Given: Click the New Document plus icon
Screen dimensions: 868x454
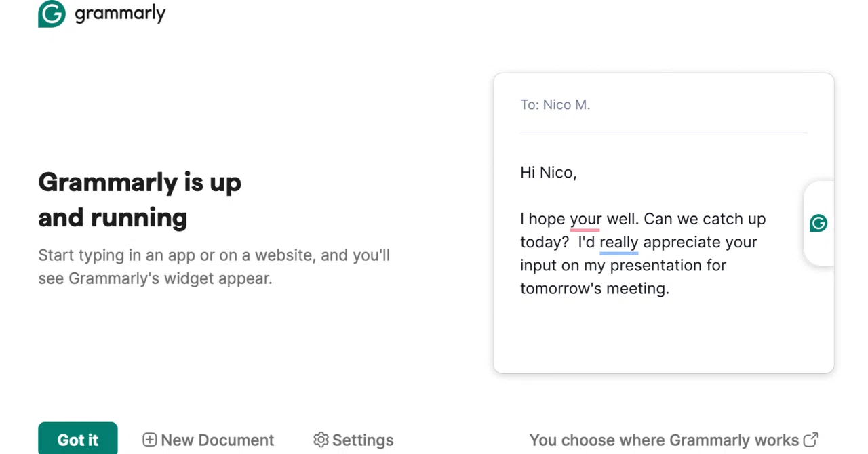Looking at the screenshot, I should tap(149, 440).
